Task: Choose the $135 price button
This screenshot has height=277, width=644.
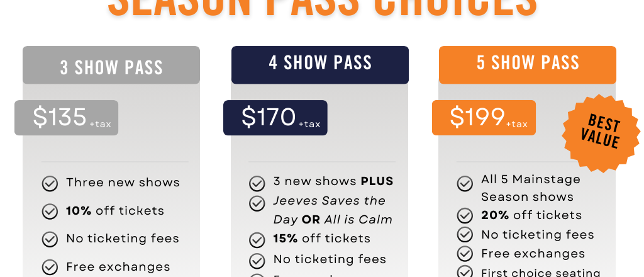Action: tap(66, 118)
